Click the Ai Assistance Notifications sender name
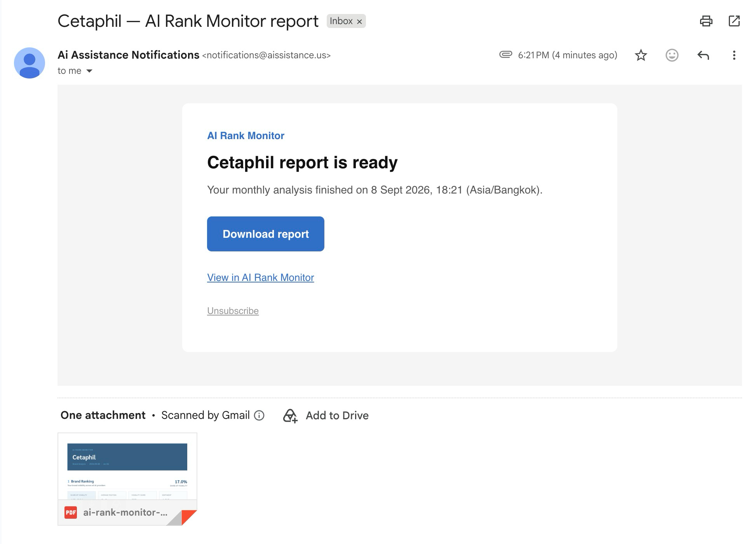This screenshot has height=544, width=756. coord(128,55)
